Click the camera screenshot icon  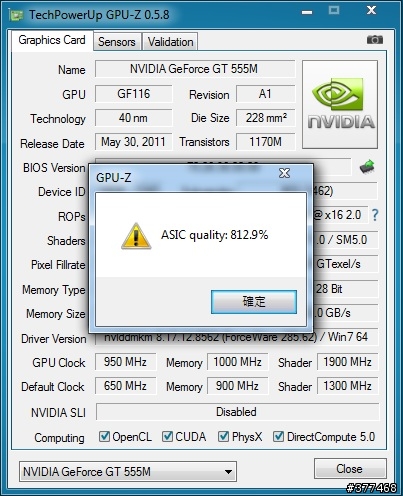(375, 40)
